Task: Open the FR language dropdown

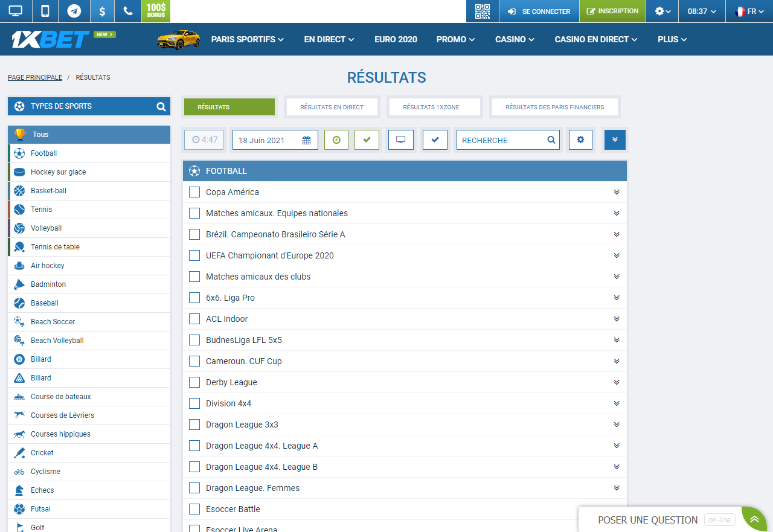Action: tap(749, 11)
